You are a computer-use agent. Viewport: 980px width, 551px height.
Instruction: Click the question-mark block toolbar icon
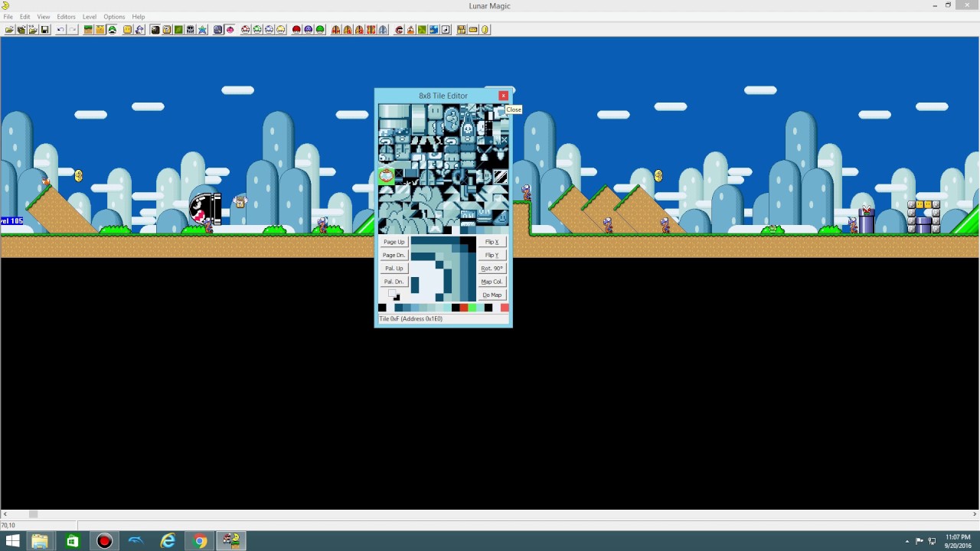167,30
